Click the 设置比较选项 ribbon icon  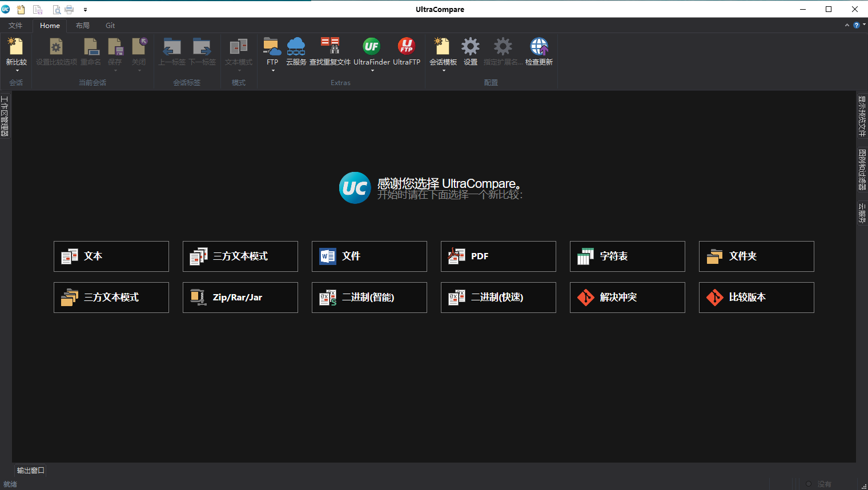click(x=56, y=47)
